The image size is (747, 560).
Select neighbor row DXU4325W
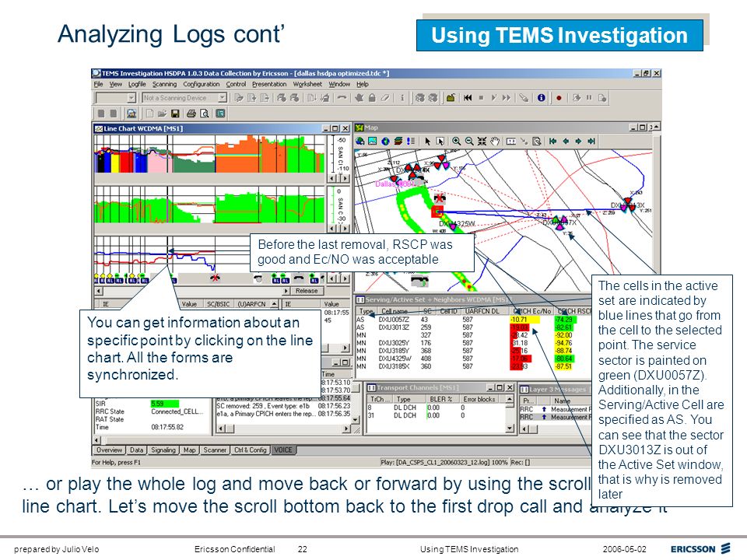[x=395, y=359]
